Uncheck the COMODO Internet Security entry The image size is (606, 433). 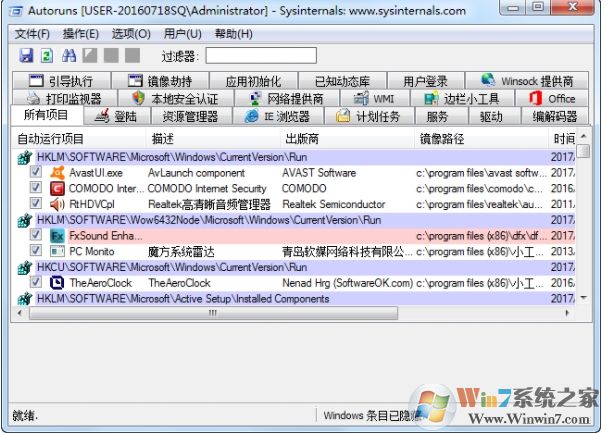click(x=36, y=188)
